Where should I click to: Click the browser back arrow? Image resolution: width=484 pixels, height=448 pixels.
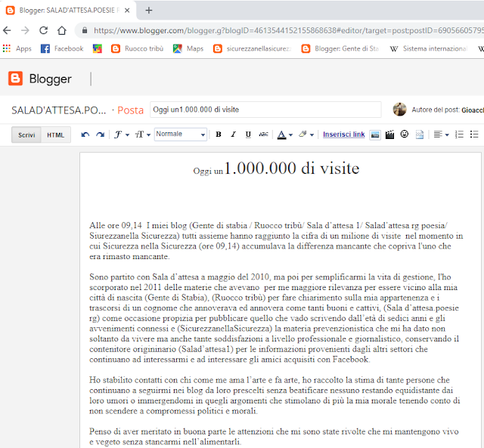point(7,30)
